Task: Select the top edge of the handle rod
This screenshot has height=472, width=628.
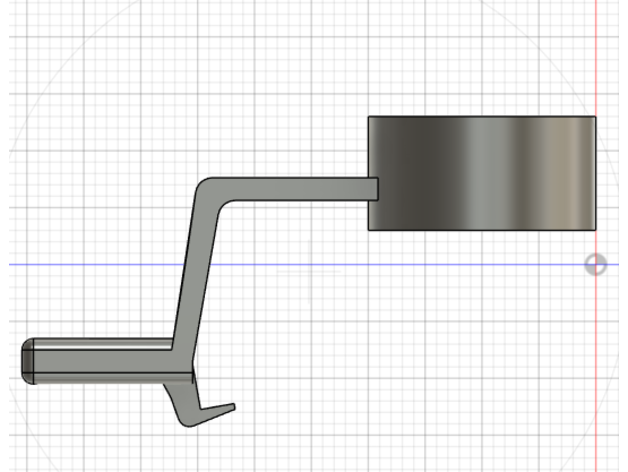Action: point(100,340)
